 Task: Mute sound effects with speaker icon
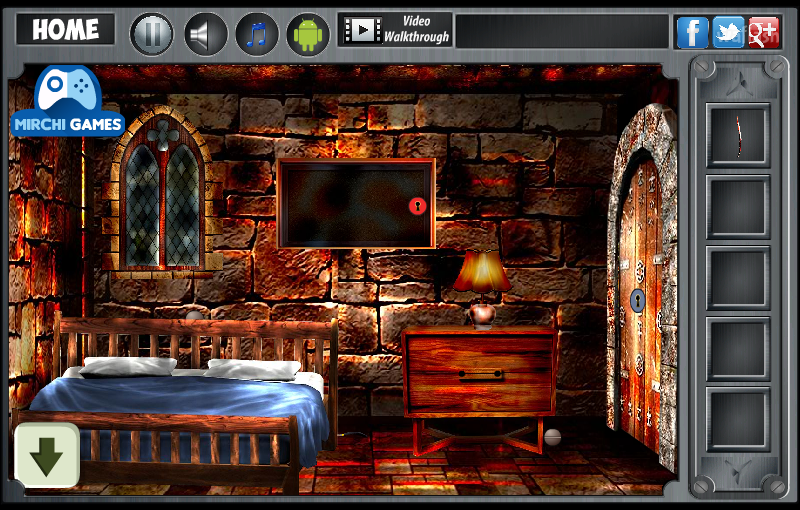[x=205, y=34]
